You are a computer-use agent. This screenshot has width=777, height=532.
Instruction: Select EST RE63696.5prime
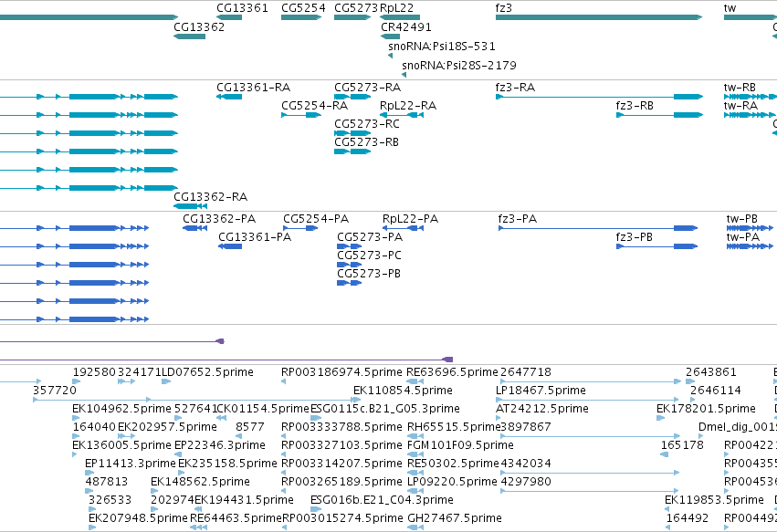[452, 372]
